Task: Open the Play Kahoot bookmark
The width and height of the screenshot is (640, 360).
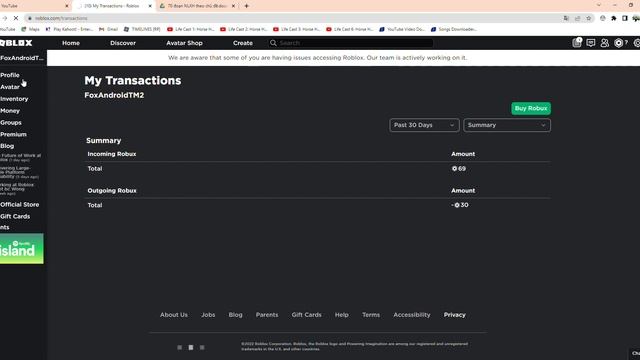Action: [69, 29]
